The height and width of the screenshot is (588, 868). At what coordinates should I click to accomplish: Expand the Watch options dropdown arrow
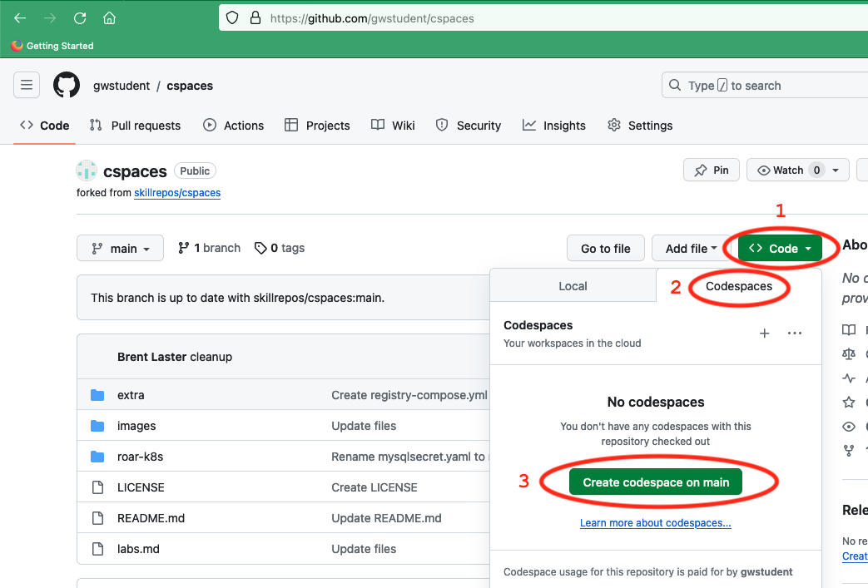pos(836,170)
